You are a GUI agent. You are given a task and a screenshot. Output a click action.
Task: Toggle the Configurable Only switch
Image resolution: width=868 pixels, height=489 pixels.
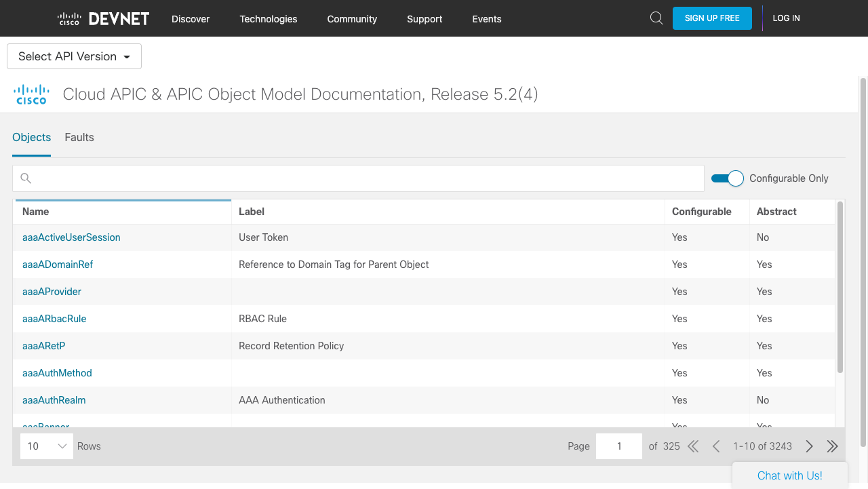pos(728,178)
